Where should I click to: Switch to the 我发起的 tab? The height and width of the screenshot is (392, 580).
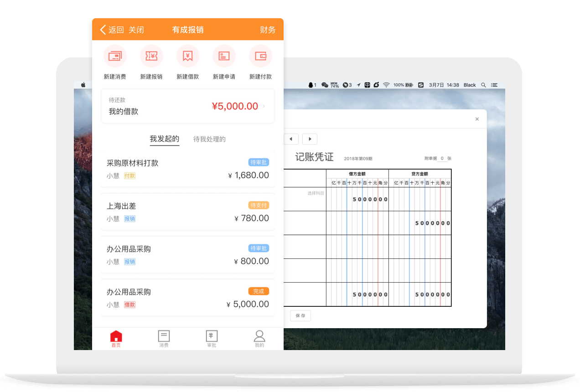[x=165, y=139]
